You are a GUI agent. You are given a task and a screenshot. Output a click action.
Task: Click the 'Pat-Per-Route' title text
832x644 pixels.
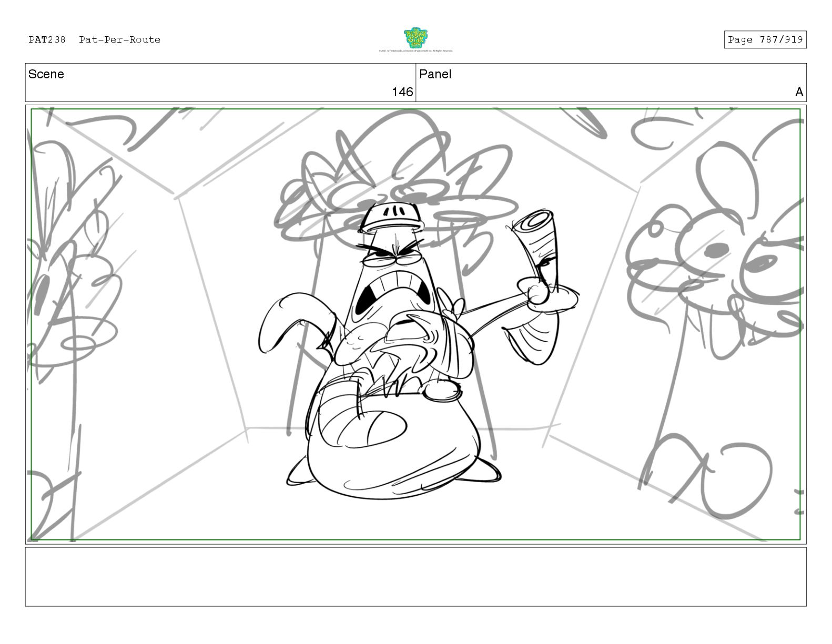point(119,39)
